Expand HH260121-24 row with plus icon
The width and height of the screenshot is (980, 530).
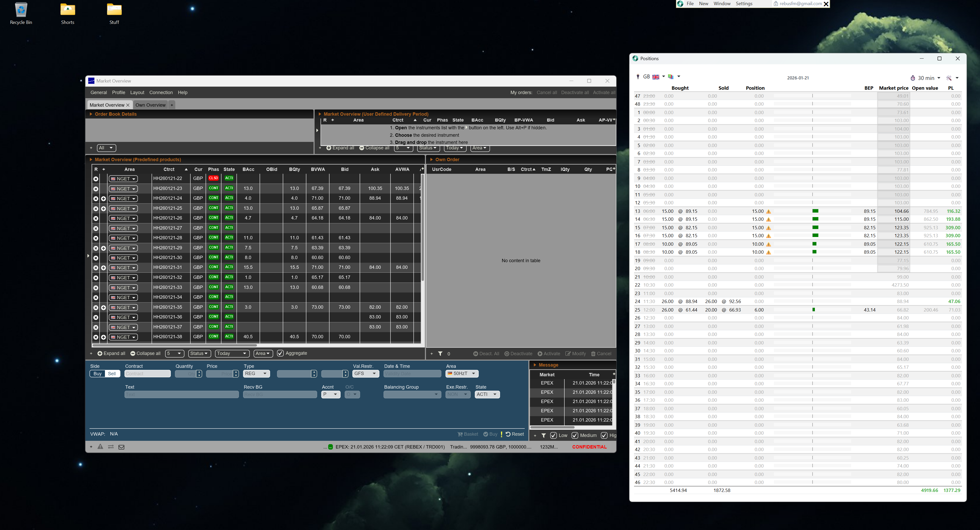pos(103,198)
